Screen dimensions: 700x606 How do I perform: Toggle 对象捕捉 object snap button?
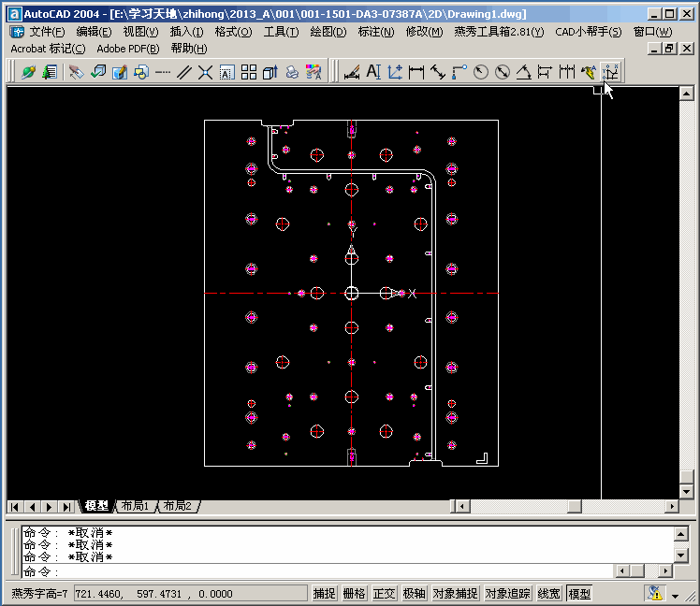click(x=456, y=594)
